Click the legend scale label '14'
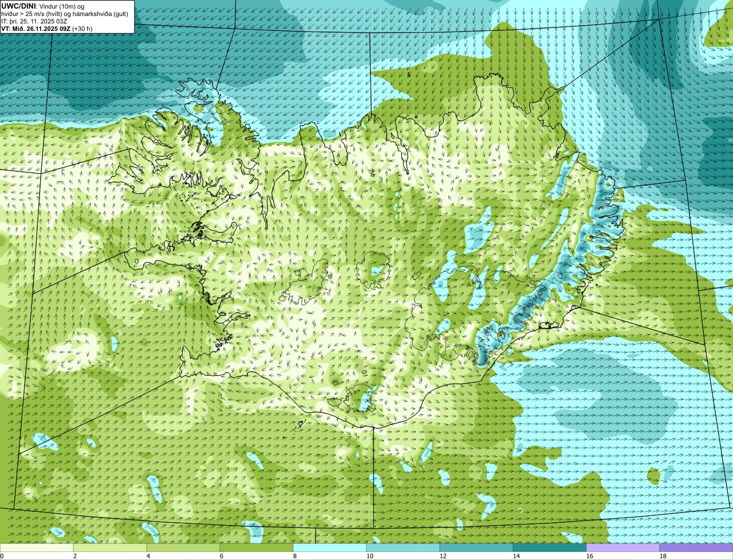 coord(517,556)
